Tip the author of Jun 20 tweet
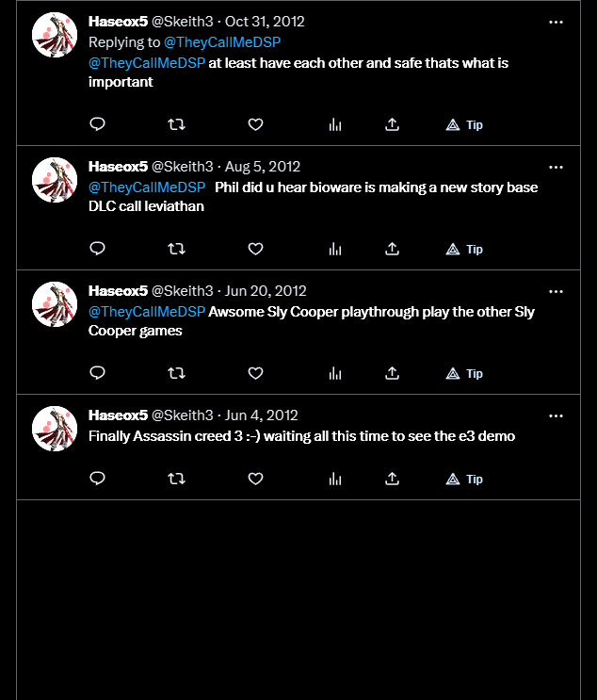The image size is (597, 700). [x=464, y=374]
